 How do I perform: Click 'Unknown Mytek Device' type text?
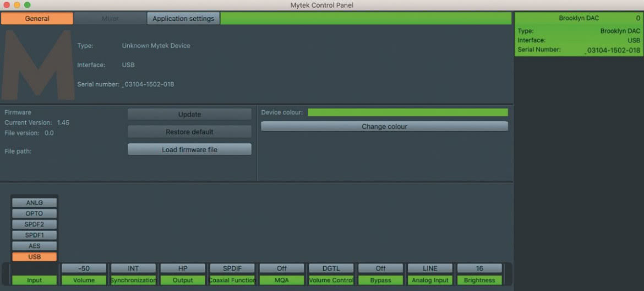[x=156, y=46]
